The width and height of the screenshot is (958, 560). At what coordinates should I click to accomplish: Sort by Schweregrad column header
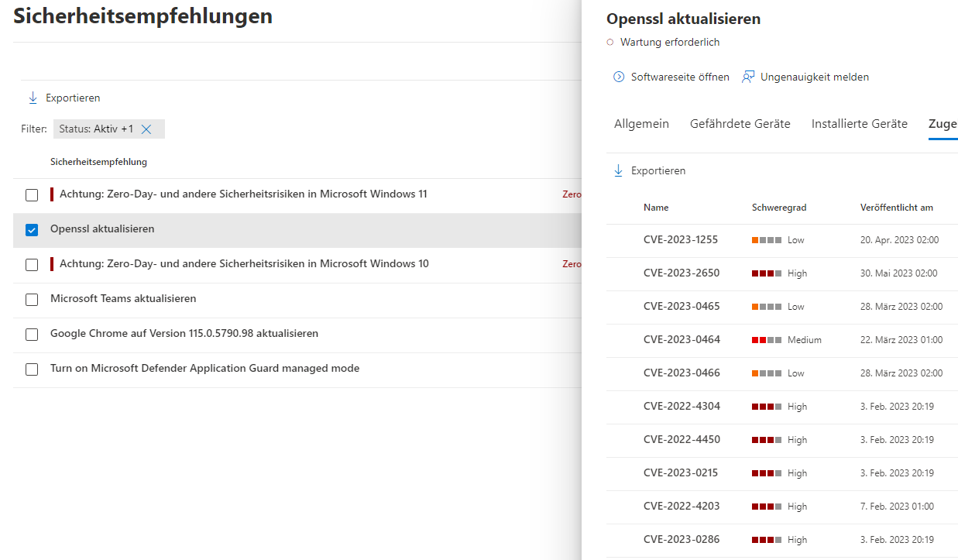(x=779, y=208)
